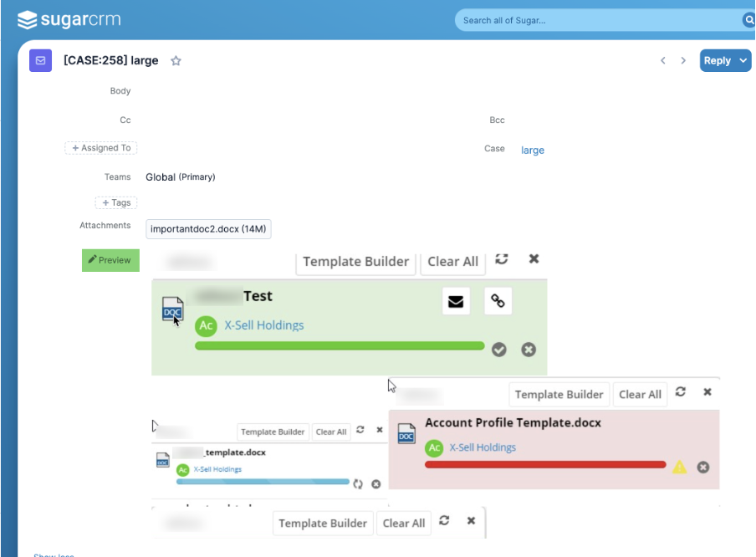Toggle the favorite star for CASE:258
Viewport: 756px width, 557px height.
pos(176,61)
